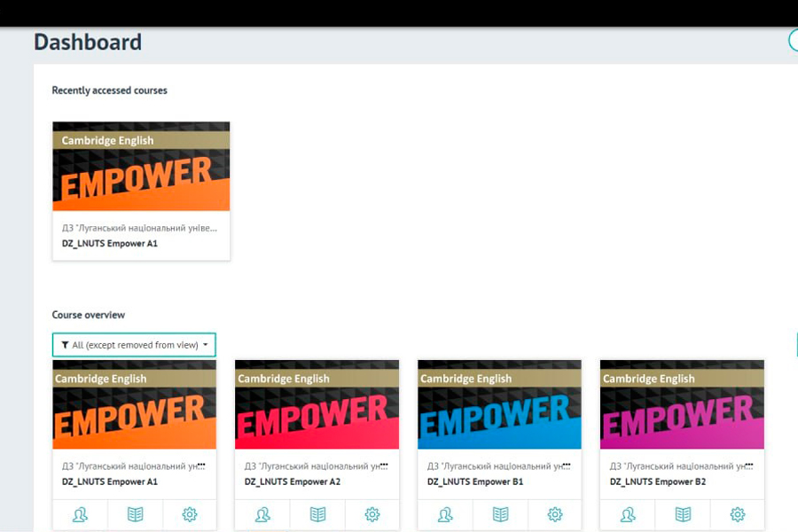This screenshot has width=798, height=532.
Task: Click the category text above Empower B2 title
Action: pos(682,466)
